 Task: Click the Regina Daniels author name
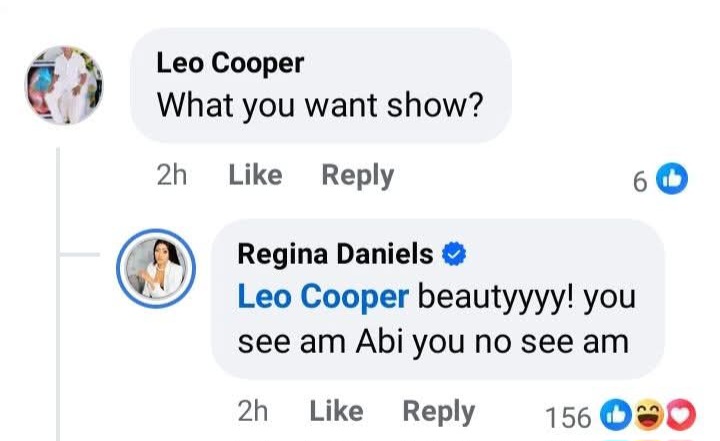click(x=335, y=255)
